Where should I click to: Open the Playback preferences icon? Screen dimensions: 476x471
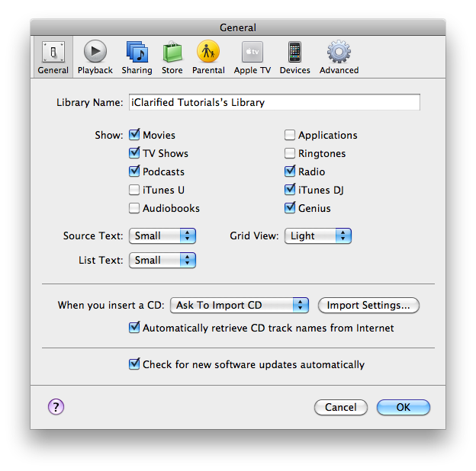95,57
